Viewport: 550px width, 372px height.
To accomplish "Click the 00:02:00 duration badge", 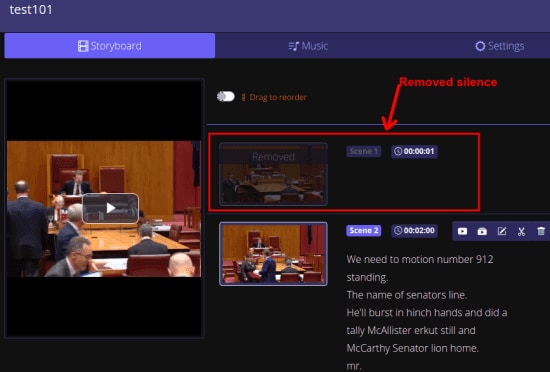I will pyautogui.click(x=414, y=231).
